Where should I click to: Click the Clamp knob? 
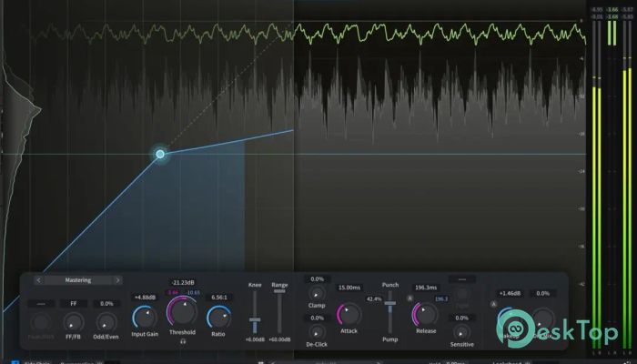(x=317, y=293)
